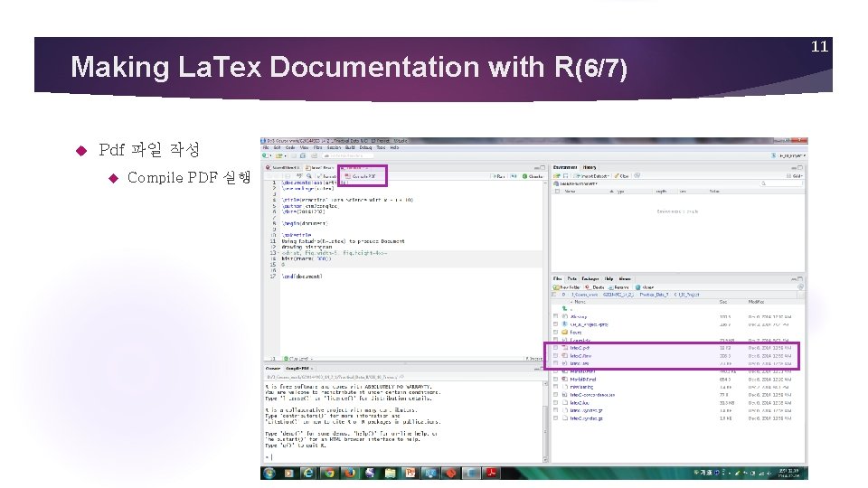Image resolution: width=868 pixels, height=488 pixels.
Task: Click the Environment search field
Action: tap(780, 183)
